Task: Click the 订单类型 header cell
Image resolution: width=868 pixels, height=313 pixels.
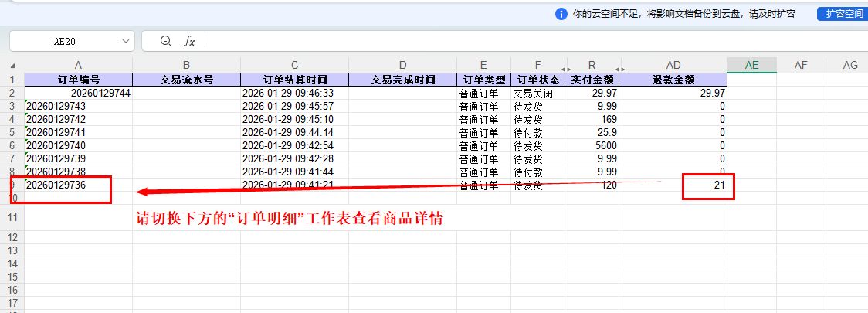Action: tap(484, 80)
